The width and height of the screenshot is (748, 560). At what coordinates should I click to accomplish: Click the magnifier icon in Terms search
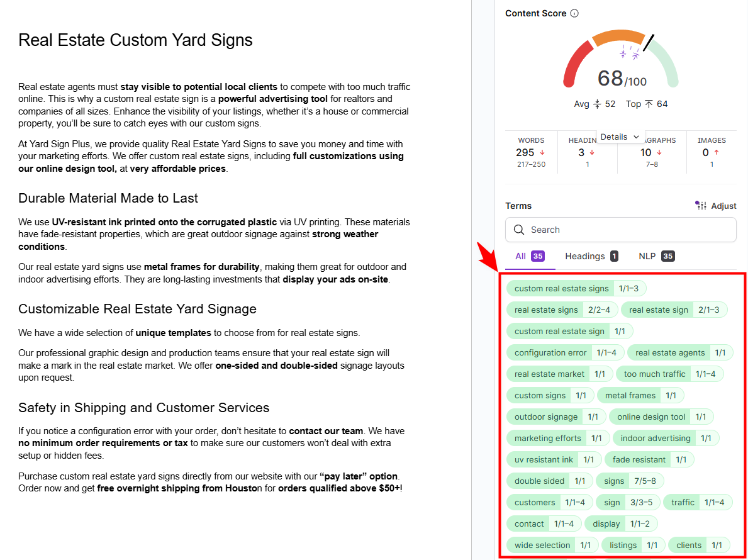pyautogui.click(x=519, y=230)
